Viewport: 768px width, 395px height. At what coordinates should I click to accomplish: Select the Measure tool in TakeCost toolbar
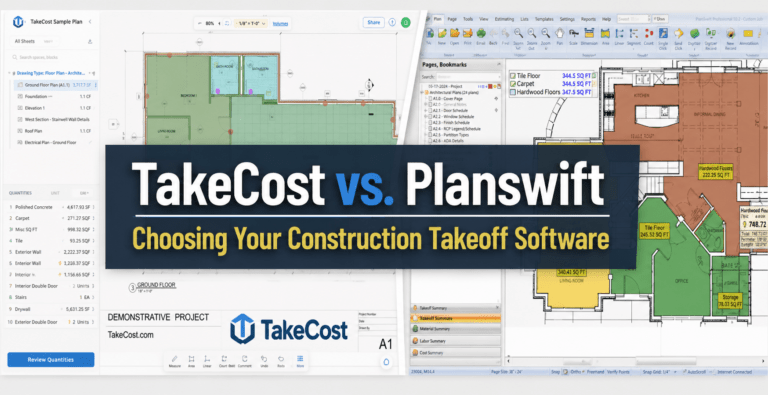pos(175,361)
